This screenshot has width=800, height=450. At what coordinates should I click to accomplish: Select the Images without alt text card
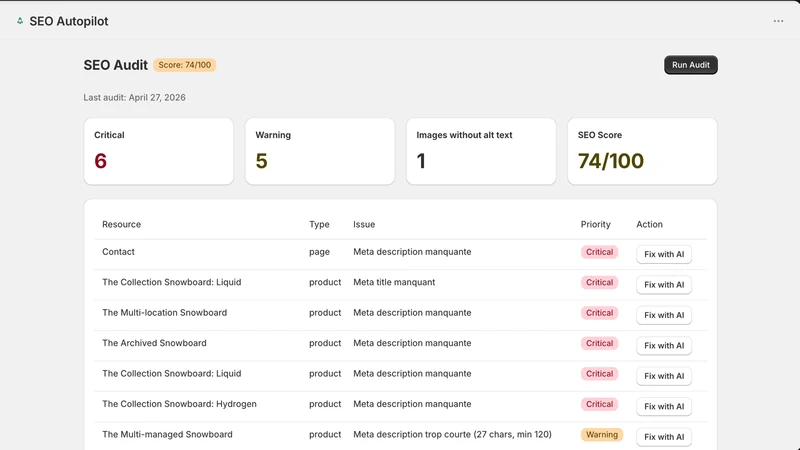pyautogui.click(x=481, y=152)
